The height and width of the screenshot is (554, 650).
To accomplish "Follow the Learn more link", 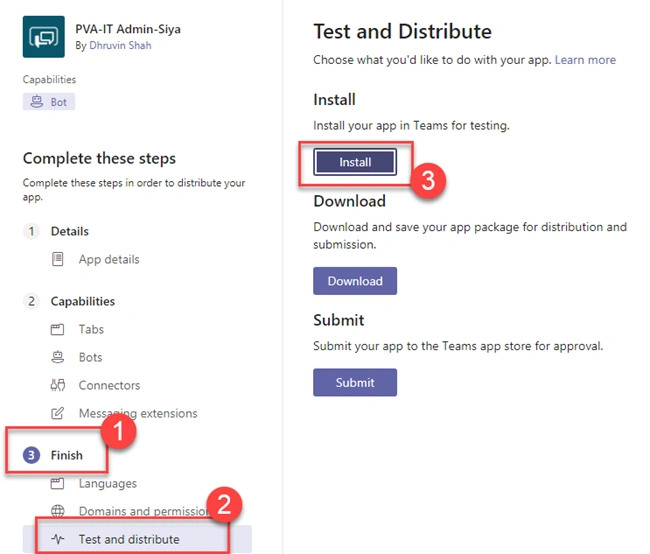I will click(585, 60).
